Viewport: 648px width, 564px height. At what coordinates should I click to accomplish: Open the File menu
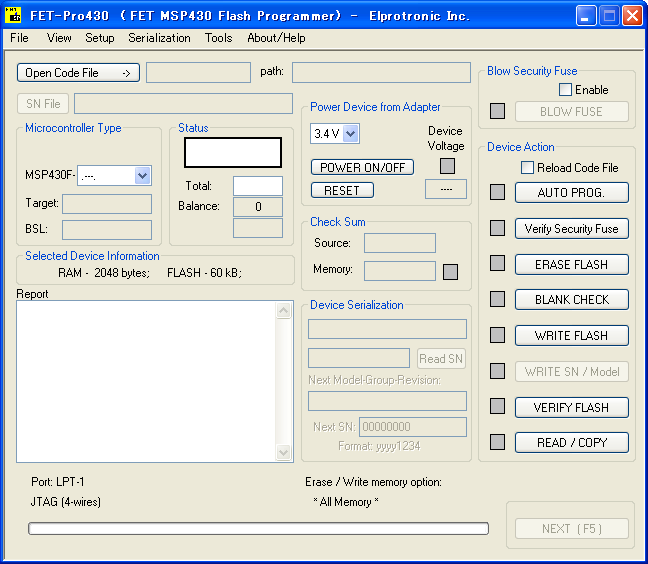pos(19,38)
